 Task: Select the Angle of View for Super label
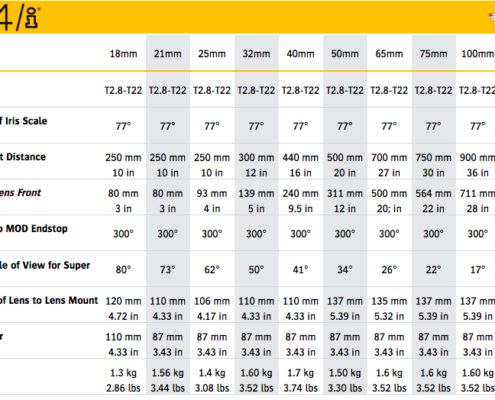45,265
